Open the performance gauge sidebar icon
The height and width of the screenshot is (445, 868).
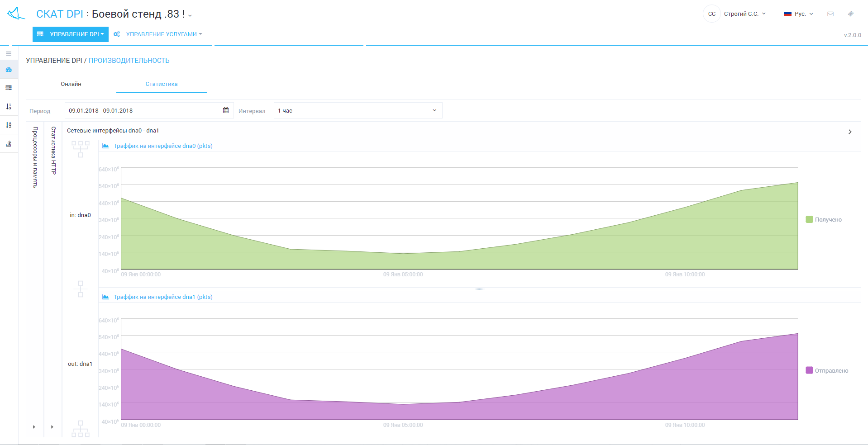[9, 70]
